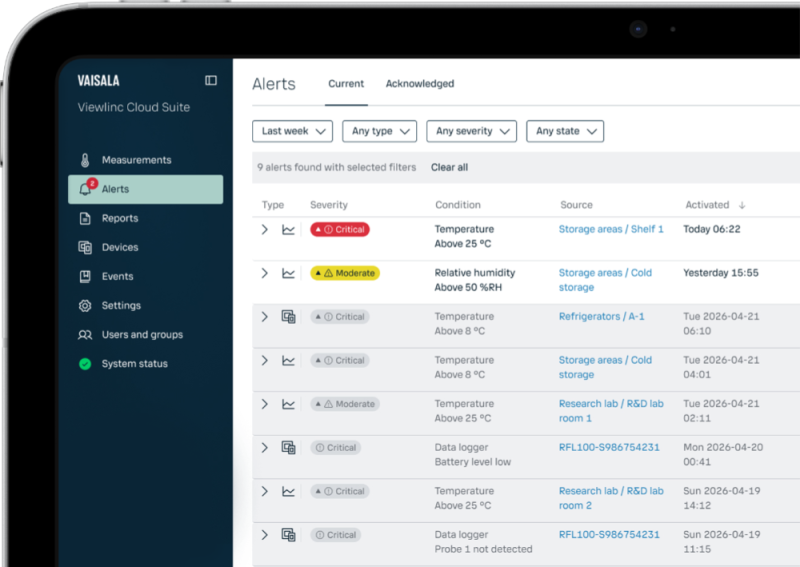Open RFL100-S986754231 link in Battery level low row
Screen dimensions: 800x567
point(609,448)
